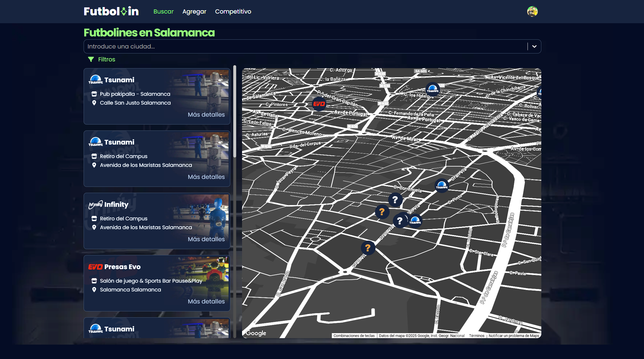Click Calle San Justo Salamanca address
Viewport: 644px width, 359px height.
pos(135,103)
